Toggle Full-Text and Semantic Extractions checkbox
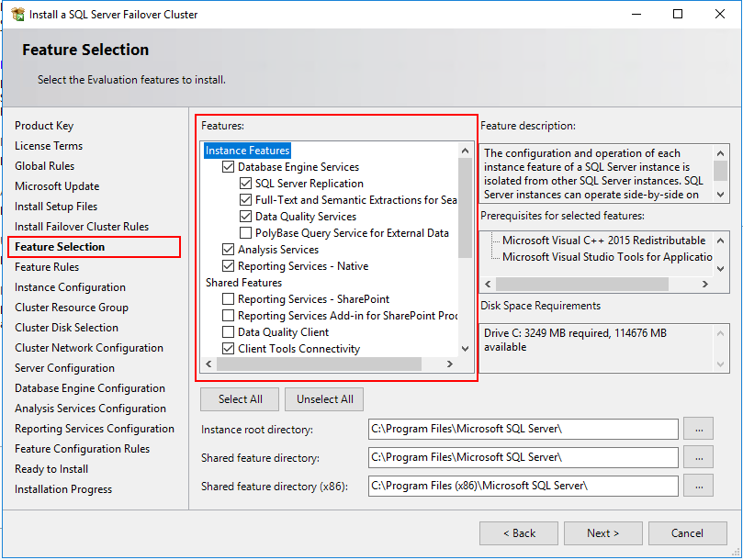 (245, 200)
